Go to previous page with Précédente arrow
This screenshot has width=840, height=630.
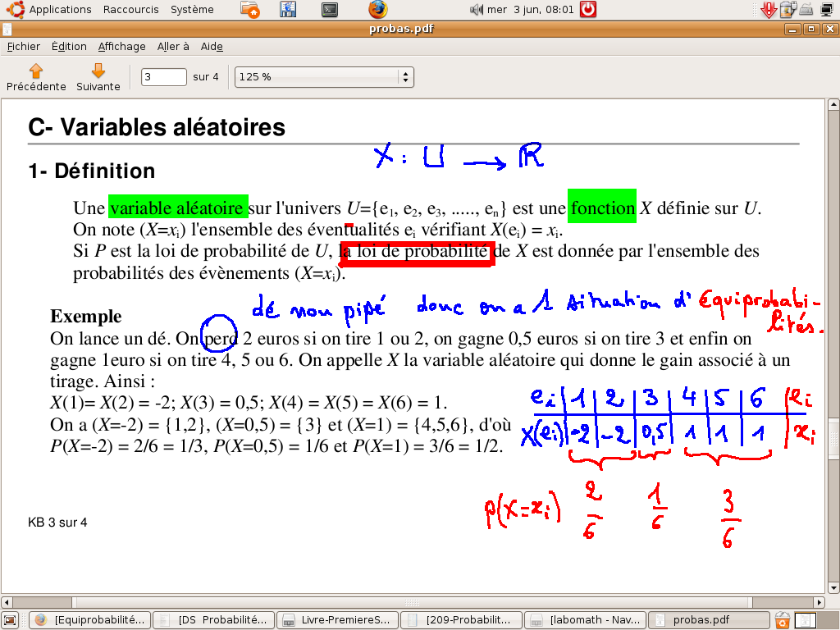(x=35, y=77)
